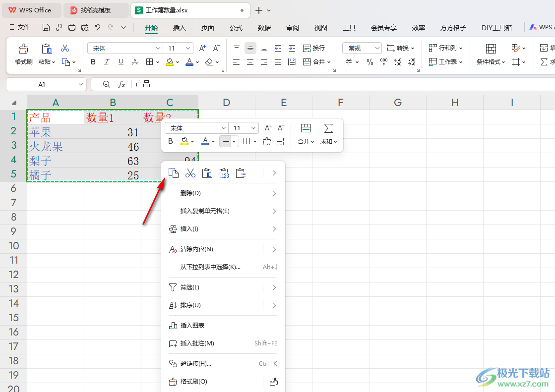Click the A1 name box field
Image resolution: width=555 pixels, height=392 pixels.
click(42, 85)
